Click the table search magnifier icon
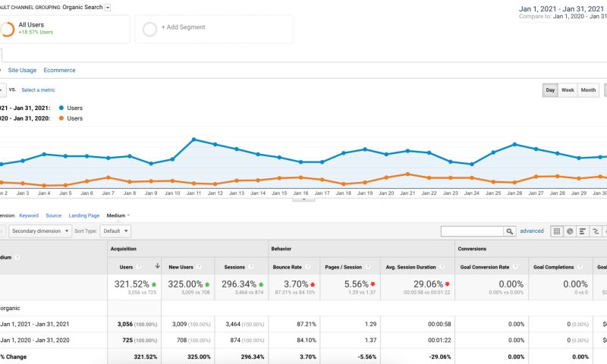This screenshot has height=364, width=607. [508, 231]
